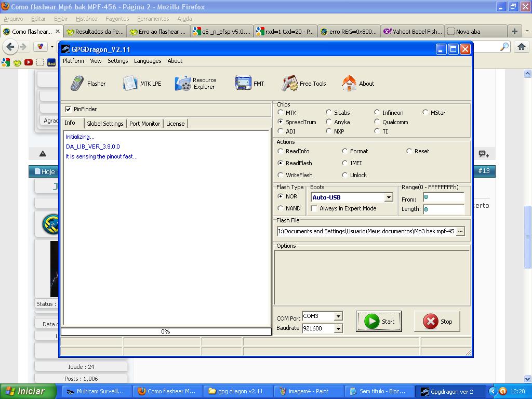This screenshot has height=399, width=532.
Task: Open 'Multicam Surveill...' taskbar window
Action: tap(96, 391)
